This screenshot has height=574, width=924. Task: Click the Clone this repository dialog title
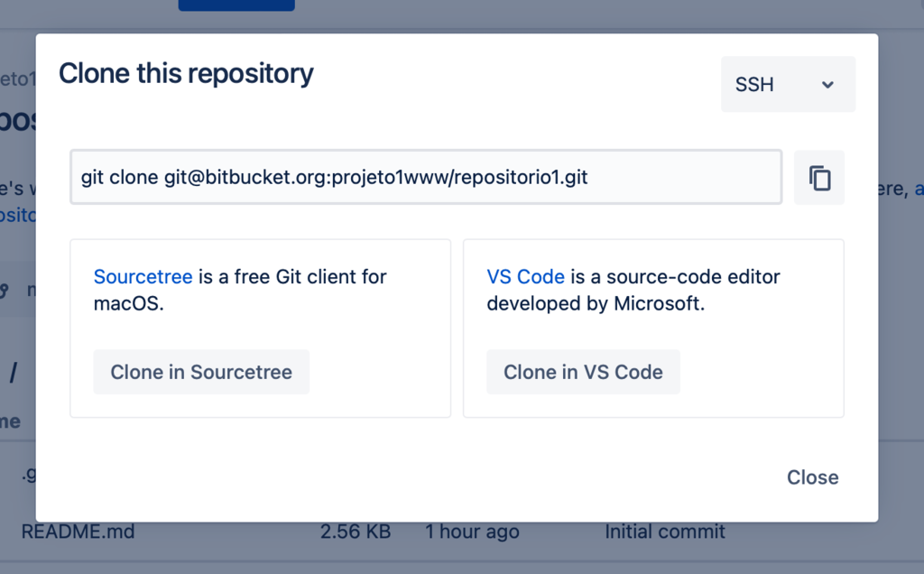tap(185, 74)
